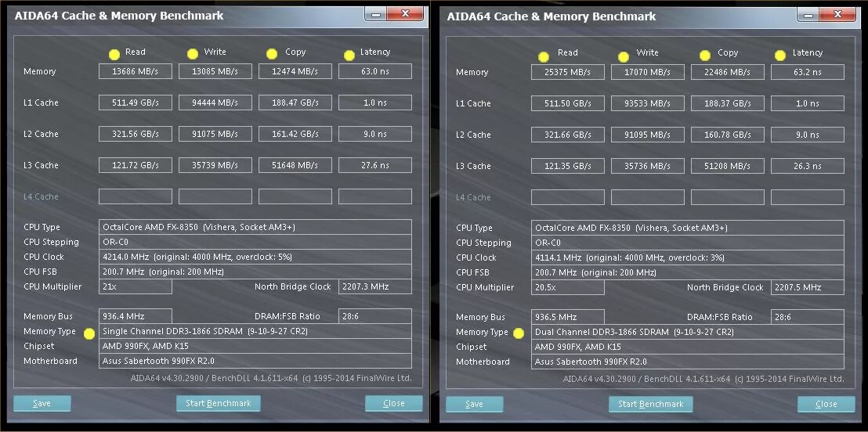Click the 160.78 GB/s L2 copy field

[x=728, y=135]
